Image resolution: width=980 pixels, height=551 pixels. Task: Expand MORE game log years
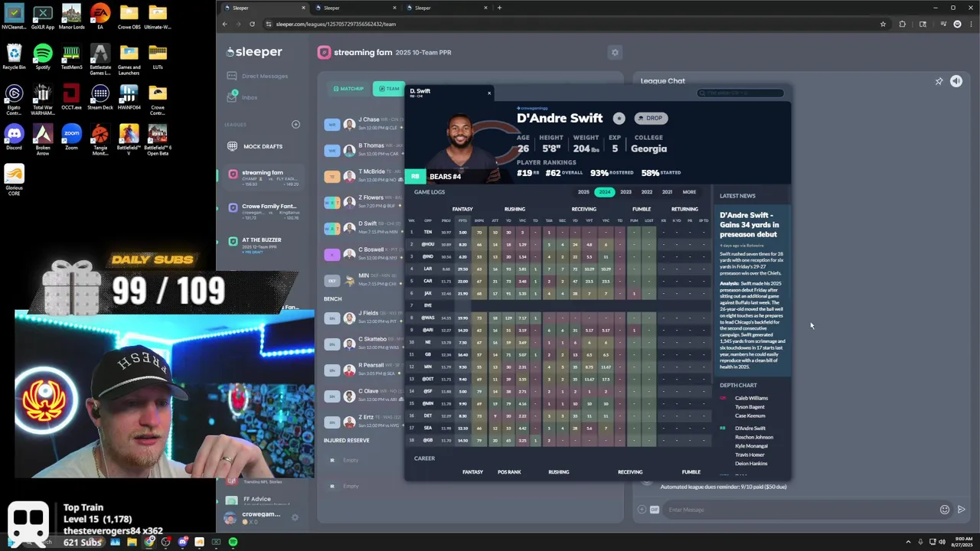(689, 192)
